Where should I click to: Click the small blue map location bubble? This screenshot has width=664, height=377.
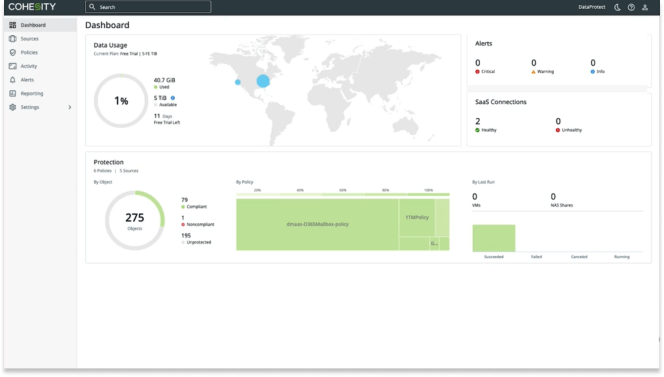point(238,82)
